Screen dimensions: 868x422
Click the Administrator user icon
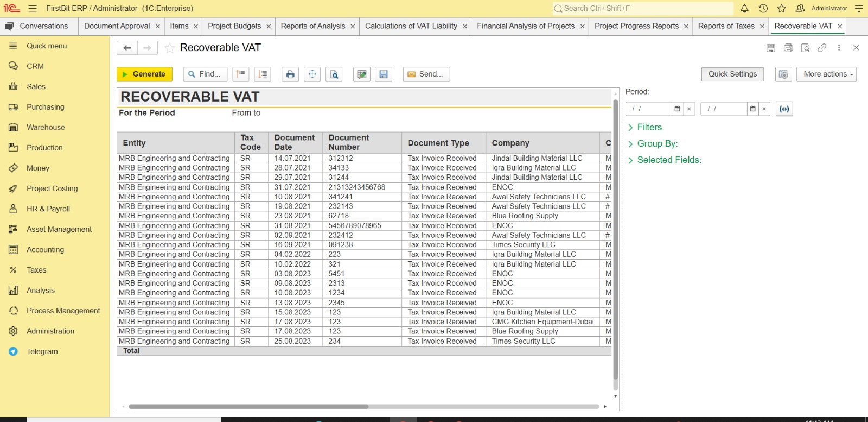pos(800,8)
